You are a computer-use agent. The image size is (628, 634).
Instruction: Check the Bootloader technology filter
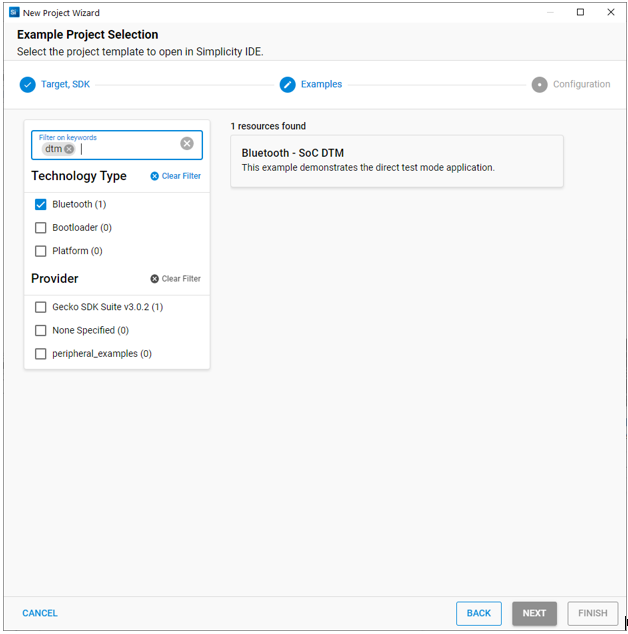click(40, 228)
